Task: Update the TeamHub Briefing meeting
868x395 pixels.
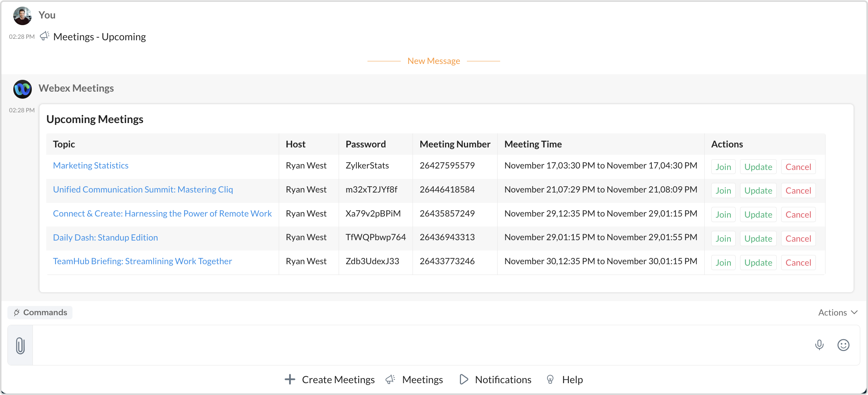Action: 758,263
